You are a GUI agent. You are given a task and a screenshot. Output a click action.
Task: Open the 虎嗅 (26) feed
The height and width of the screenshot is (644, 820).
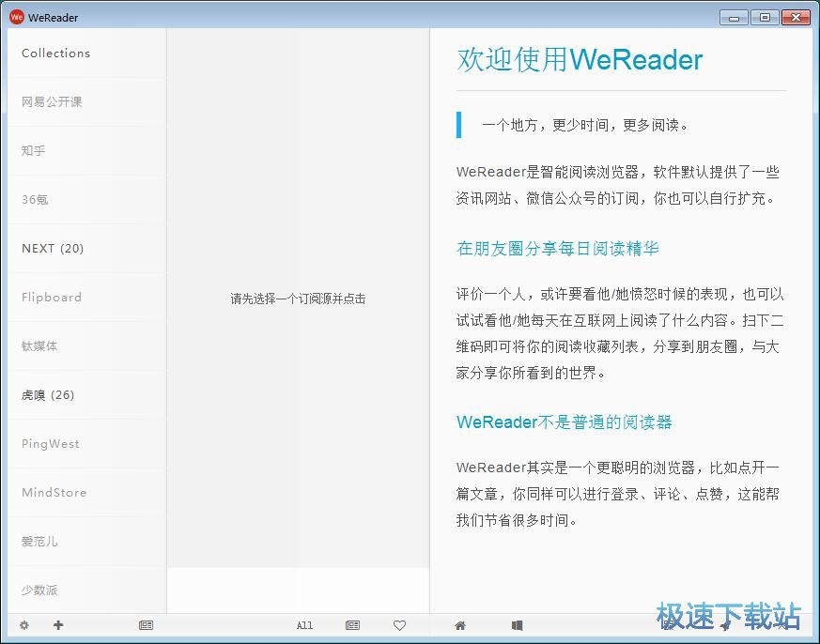tap(86, 394)
